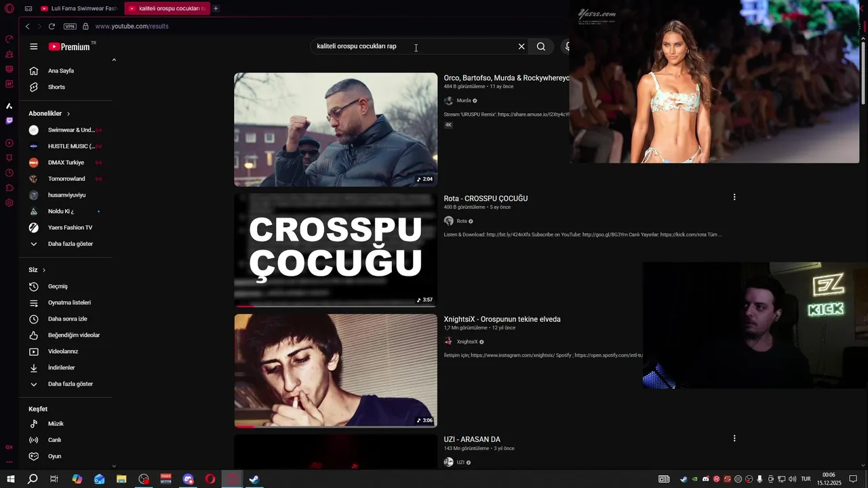Toggle the Opera VPN badge
Screen dimensions: 868x488
click(70, 26)
